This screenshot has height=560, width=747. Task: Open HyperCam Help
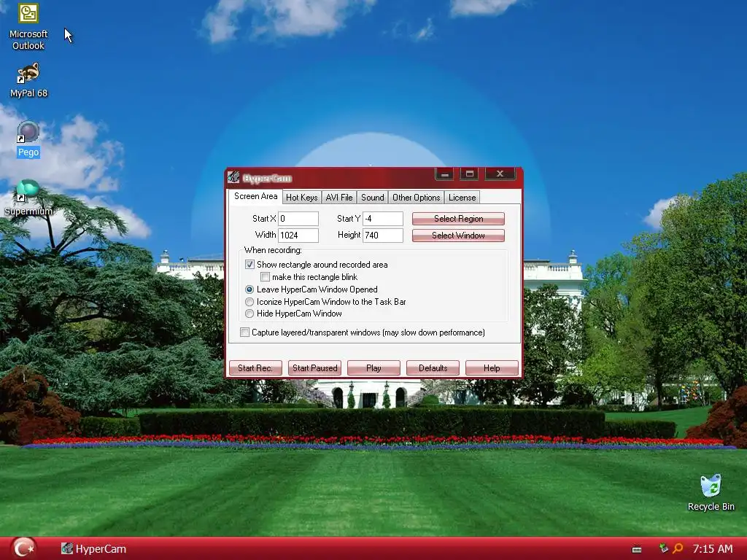(x=492, y=368)
